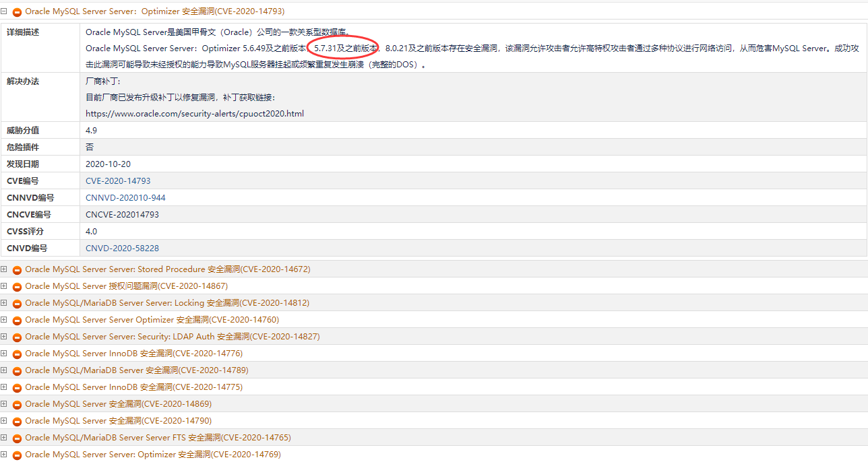Open the CNVD-2020-58228 link
The image size is (868, 462).
pyautogui.click(x=122, y=248)
